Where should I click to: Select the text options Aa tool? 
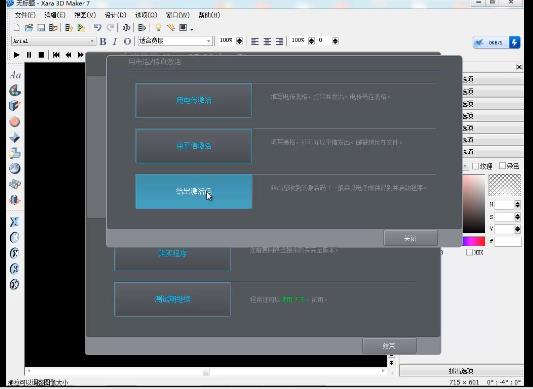click(x=15, y=74)
